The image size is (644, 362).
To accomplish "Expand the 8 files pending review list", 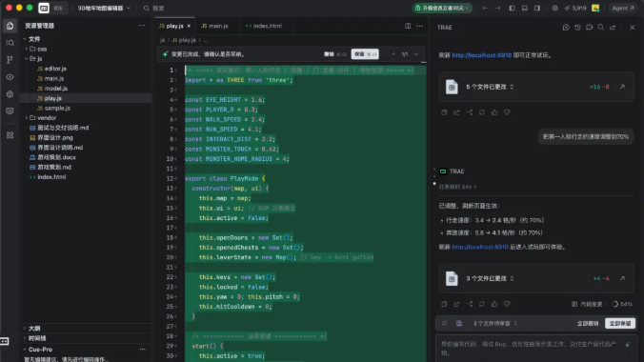I will coord(495,323).
